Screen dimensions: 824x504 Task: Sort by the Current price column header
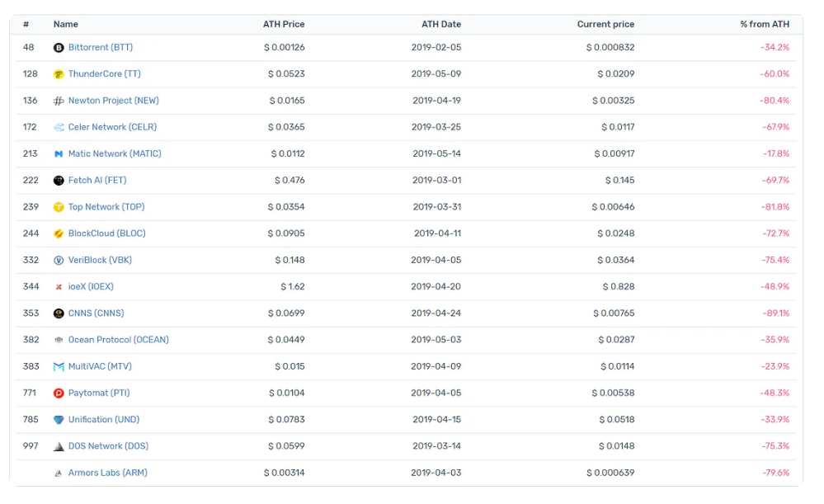coord(606,24)
